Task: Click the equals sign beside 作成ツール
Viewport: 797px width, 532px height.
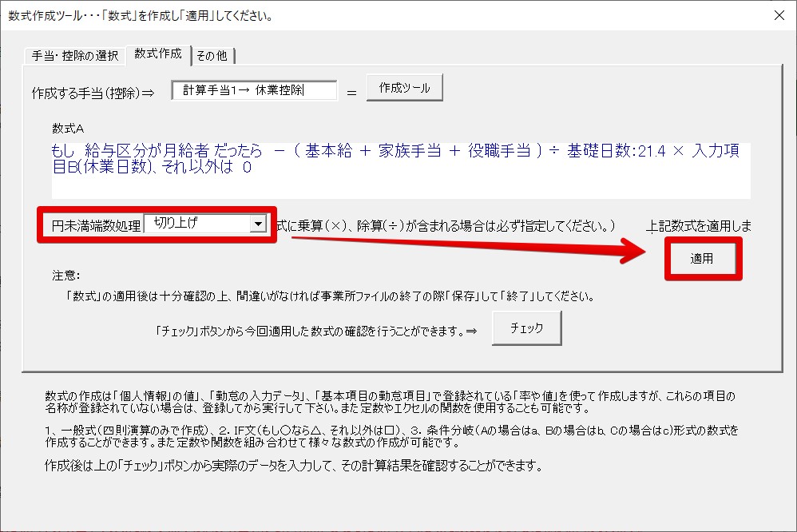Action: pos(351,92)
